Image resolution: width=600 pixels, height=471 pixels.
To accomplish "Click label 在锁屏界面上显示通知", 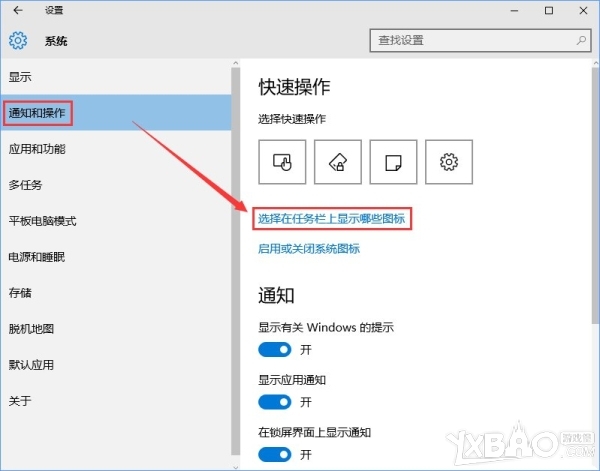I will tap(315, 432).
